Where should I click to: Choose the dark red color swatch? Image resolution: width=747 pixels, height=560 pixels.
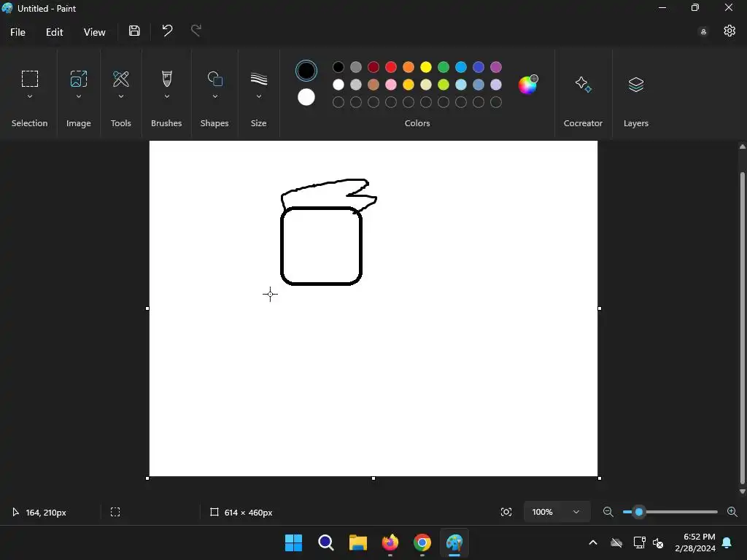coord(373,67)
